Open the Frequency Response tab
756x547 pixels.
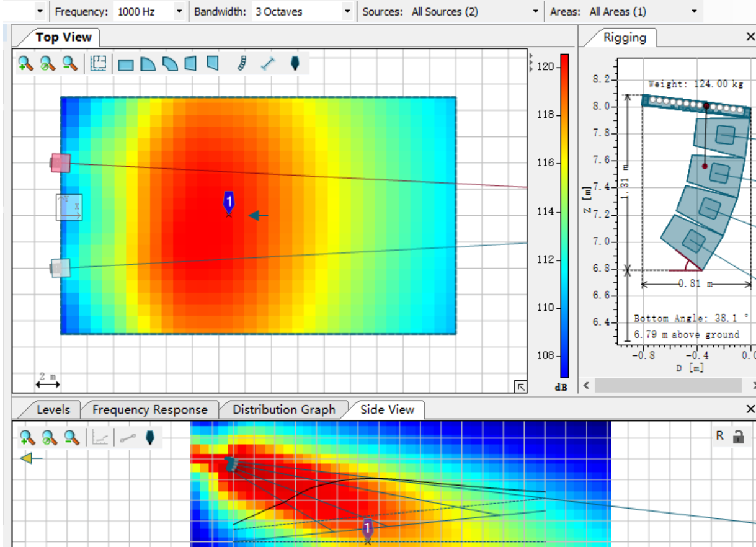click(x=149, y=409)
